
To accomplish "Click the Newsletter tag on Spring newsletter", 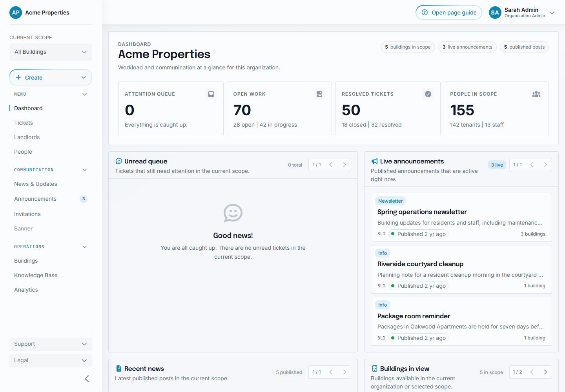I will pos(390,201).
